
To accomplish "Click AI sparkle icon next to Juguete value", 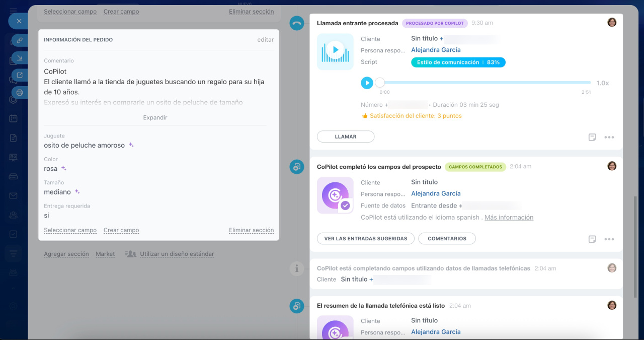I will [131, 145].
